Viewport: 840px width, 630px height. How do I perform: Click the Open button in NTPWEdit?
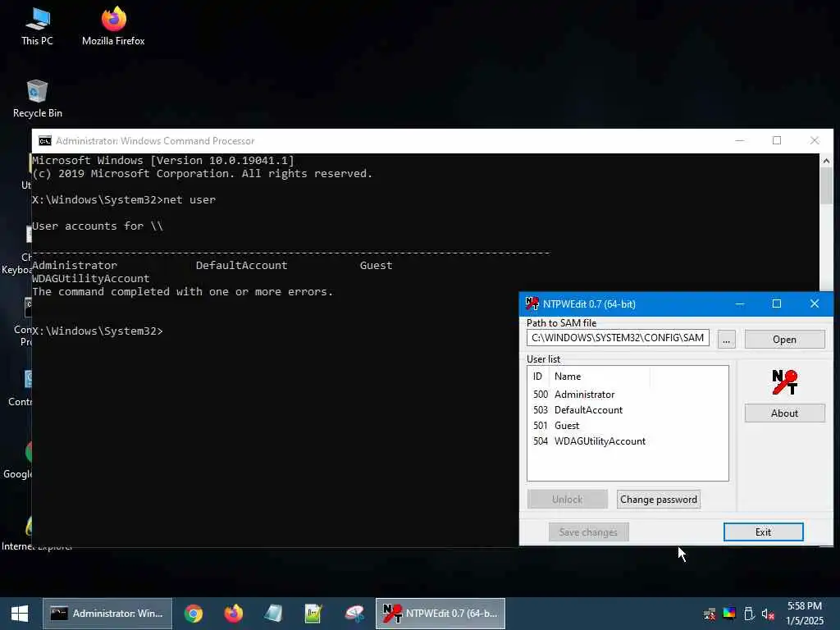[784, 340]
